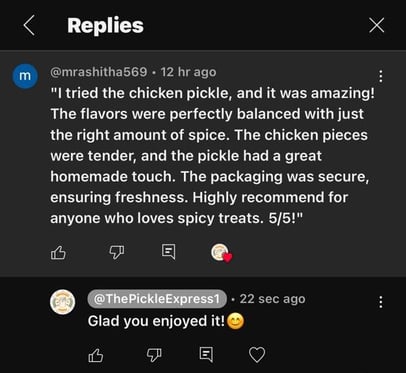The height and width of the screenshot is (373, 406).
Task: Open three-dot menu for @mrashitha569 comment
Action: [x=381, y=76]
